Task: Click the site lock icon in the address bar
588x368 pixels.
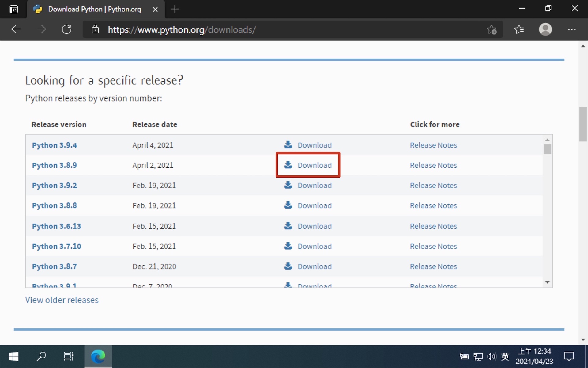Action: coord(95,29)
